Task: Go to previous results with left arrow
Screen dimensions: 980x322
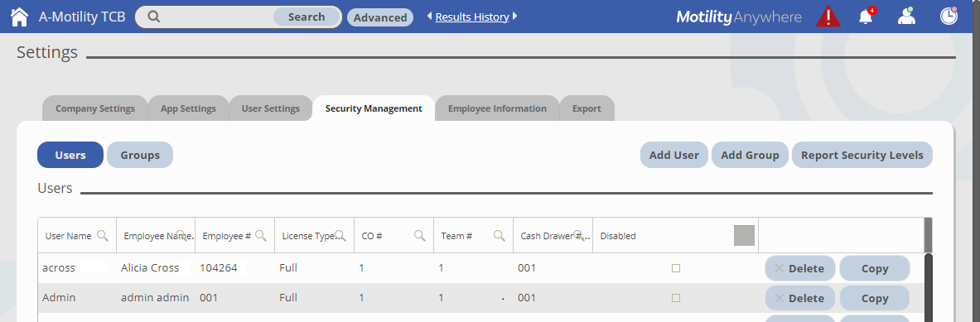Action: click(429, 17)
